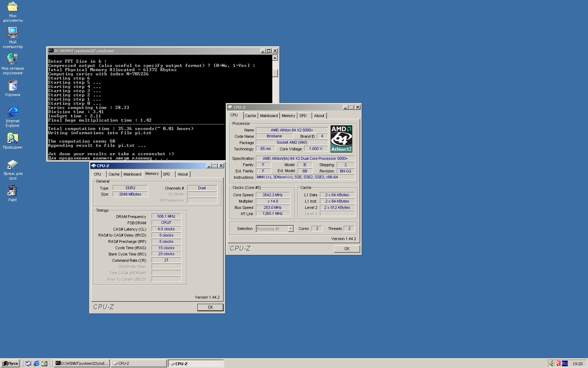Switch to cmd.exe taskbar button
588x368 pixels.
click(x=82, y=363)
